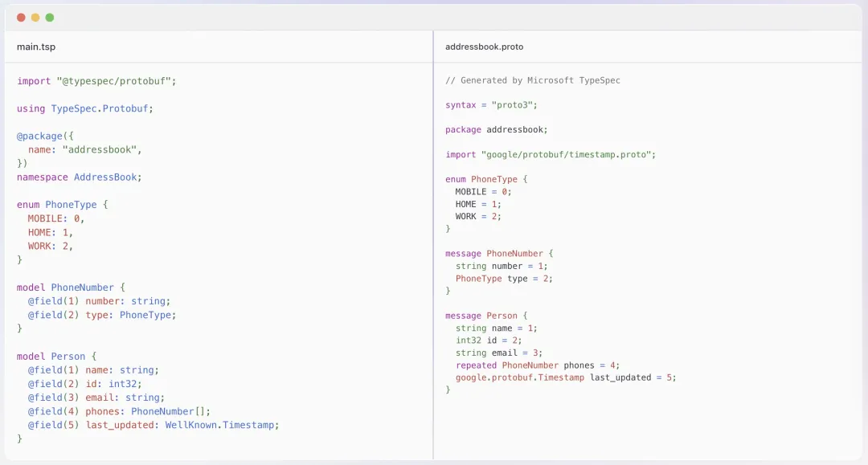
Task: Switch to the main.tsp tab
Action: [x=36, y=47]
